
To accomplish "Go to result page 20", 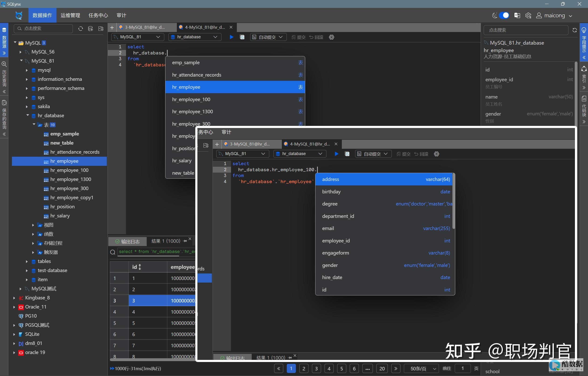I will [x=382, y=369].
